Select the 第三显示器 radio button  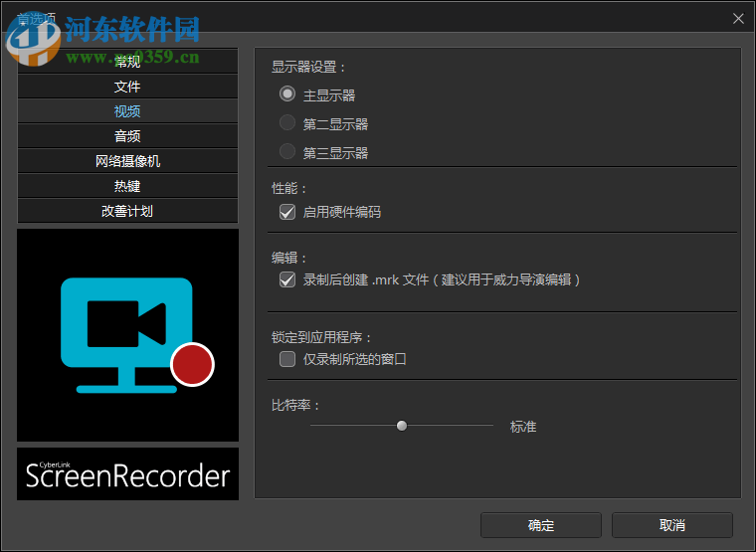coord(287,151)
